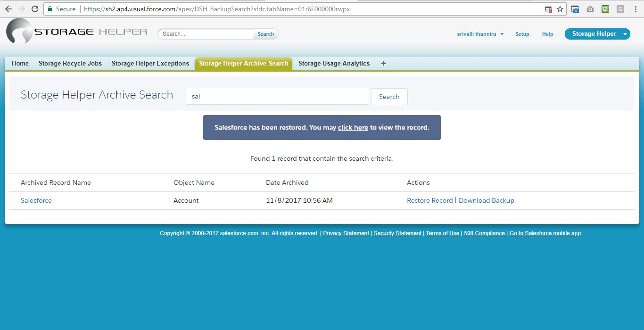
Task: Click the gray G extension icon
Action: 620,9
